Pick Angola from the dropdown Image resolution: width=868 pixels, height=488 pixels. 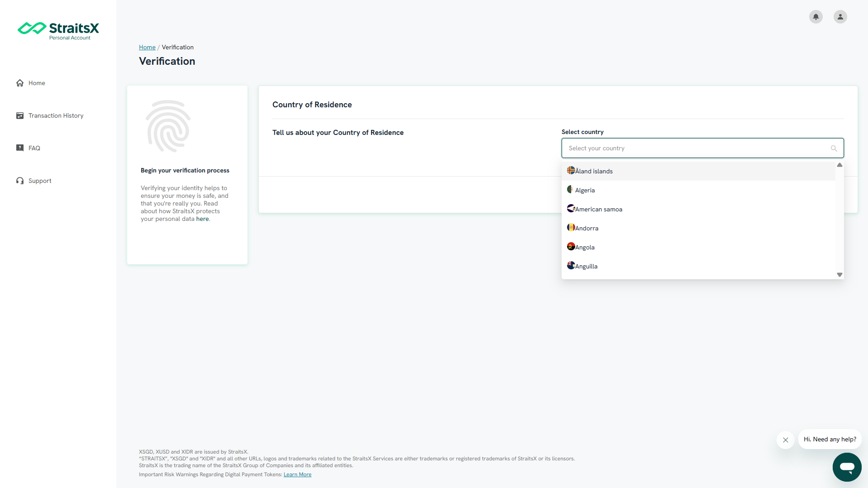click(x=698, y=247)
